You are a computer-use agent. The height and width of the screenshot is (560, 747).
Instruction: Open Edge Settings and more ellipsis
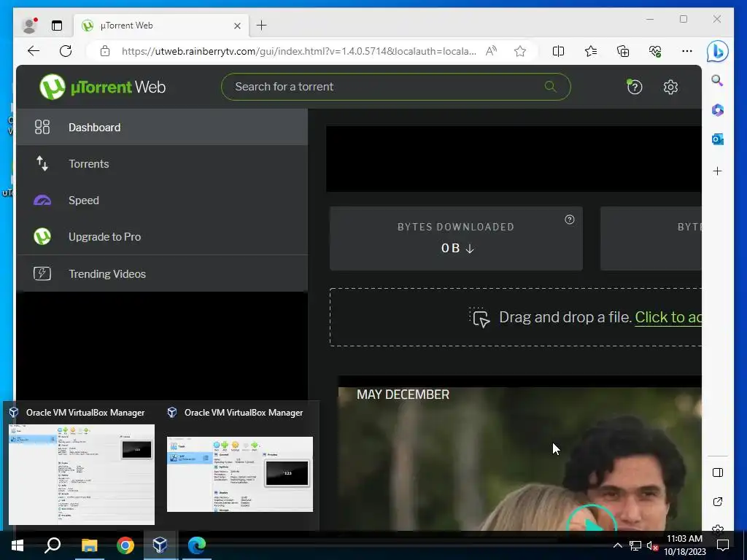point(687,51)
